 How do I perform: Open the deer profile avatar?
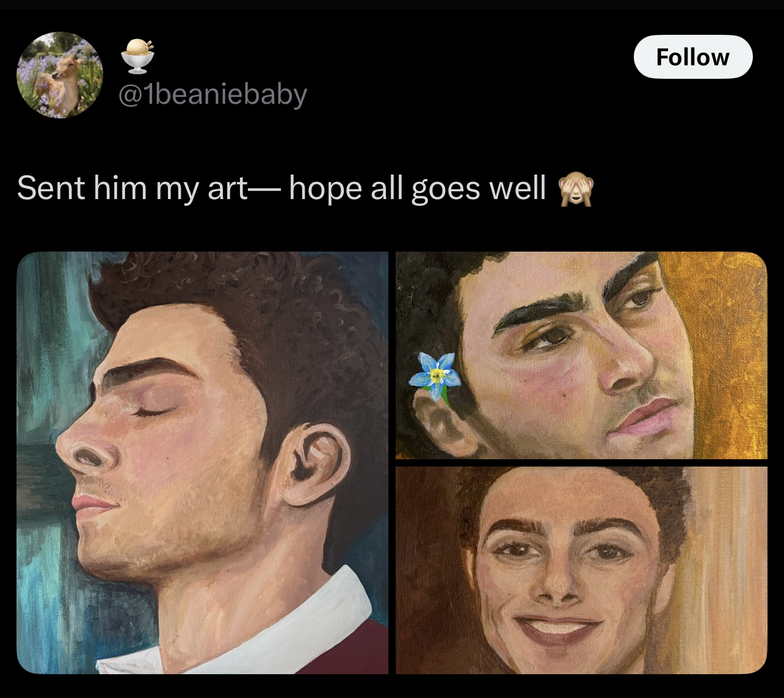(x=60, y=75)
